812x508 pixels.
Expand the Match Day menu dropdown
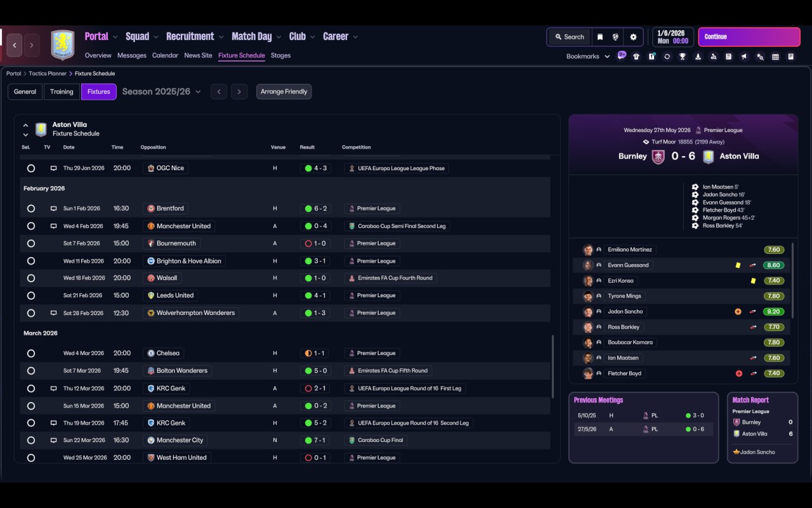[278, 37]
